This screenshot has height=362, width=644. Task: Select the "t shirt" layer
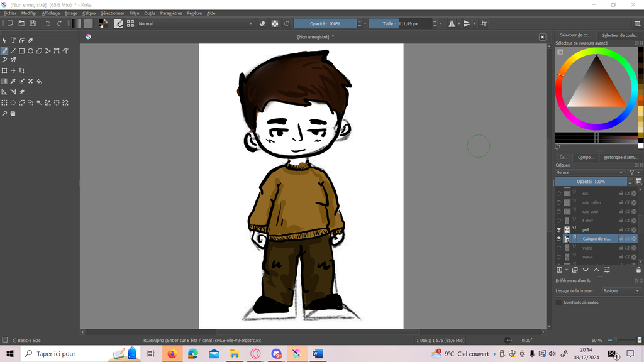click(588, 221)
